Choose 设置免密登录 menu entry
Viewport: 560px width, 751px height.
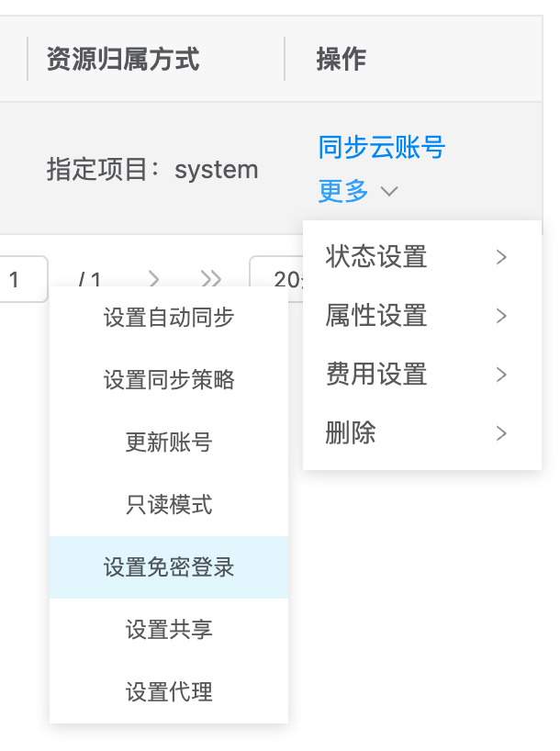[x=169, y=567]
